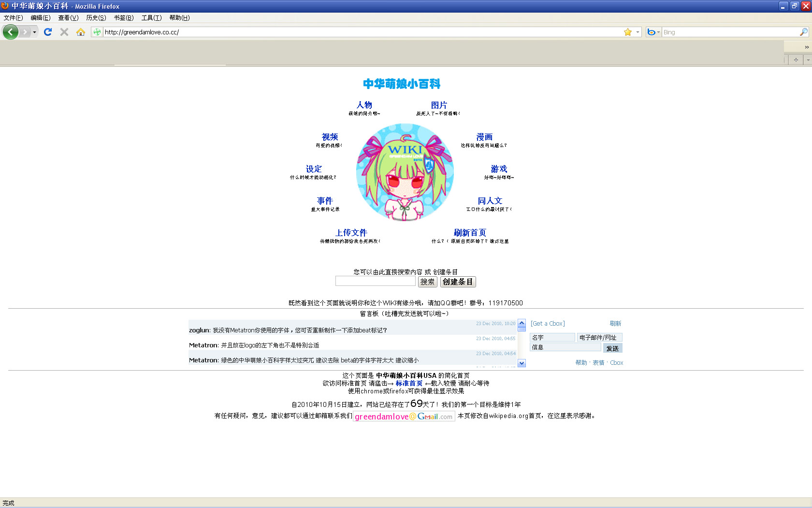The height and width of the screenshot is (508, 812).
Task: Open the Bing search engine dropdown
Action: pos(653,32)
